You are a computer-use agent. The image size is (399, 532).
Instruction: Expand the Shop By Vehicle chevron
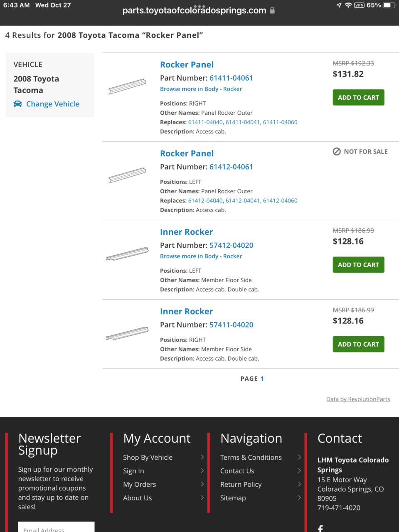pos(202,457)
